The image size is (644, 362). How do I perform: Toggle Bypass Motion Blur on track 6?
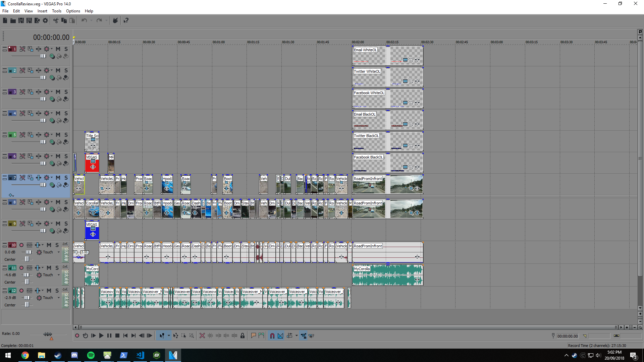(22, 156)
